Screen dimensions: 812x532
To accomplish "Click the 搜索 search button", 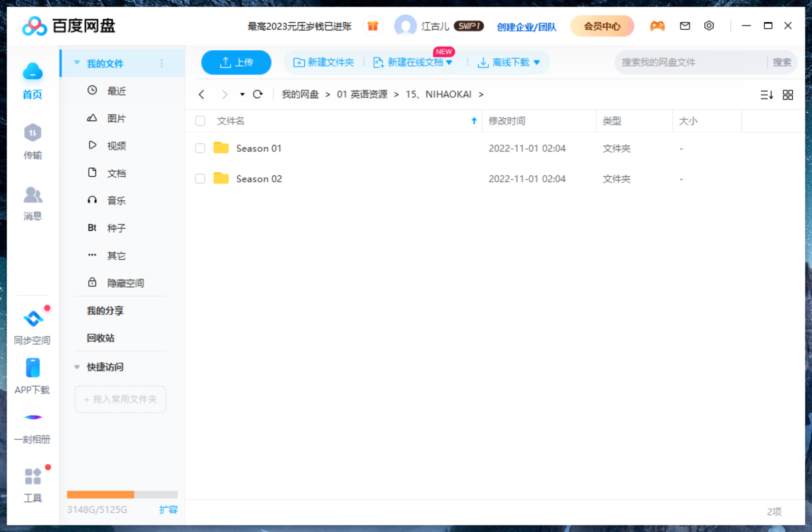I will point(782,62).
